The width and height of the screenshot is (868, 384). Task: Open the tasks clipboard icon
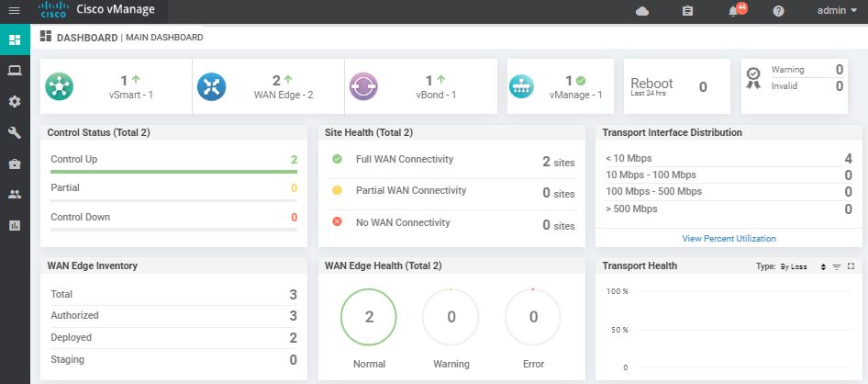coord(687,11)
